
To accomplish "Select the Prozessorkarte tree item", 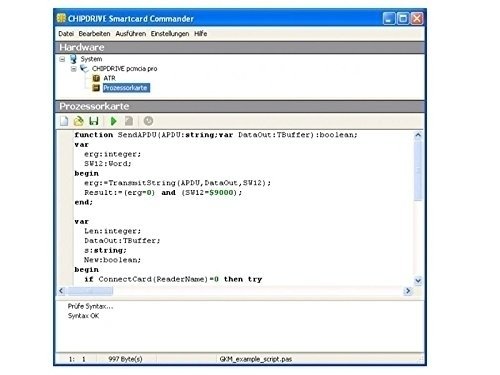I will (x=126, y=88).
